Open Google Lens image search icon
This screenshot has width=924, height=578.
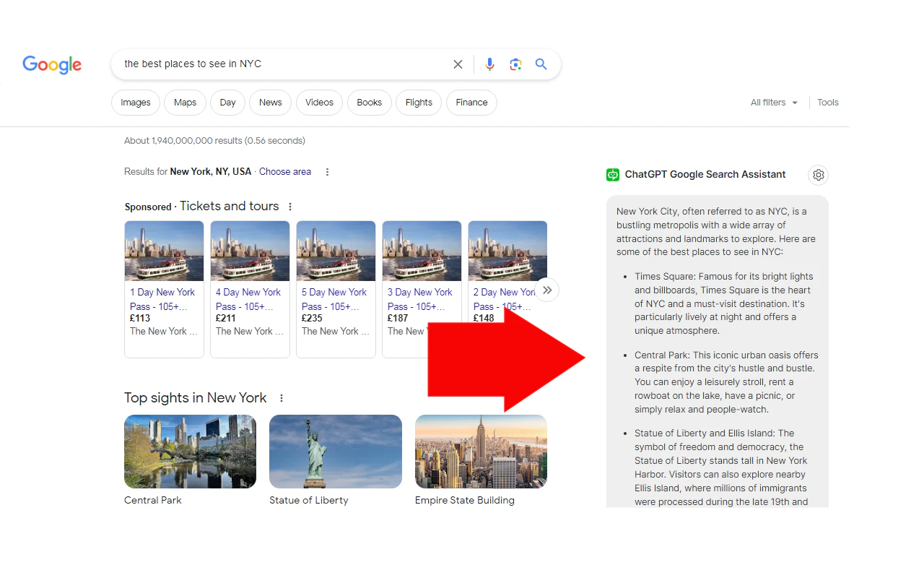(515, 64)
